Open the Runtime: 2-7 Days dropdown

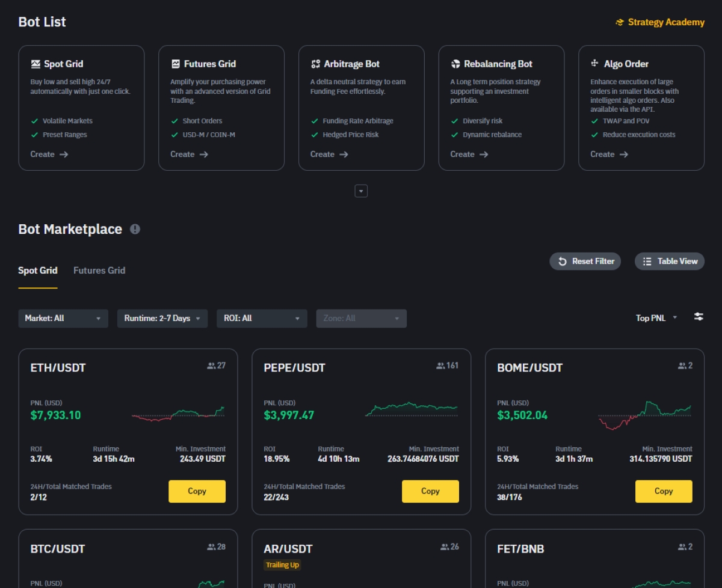162,318
